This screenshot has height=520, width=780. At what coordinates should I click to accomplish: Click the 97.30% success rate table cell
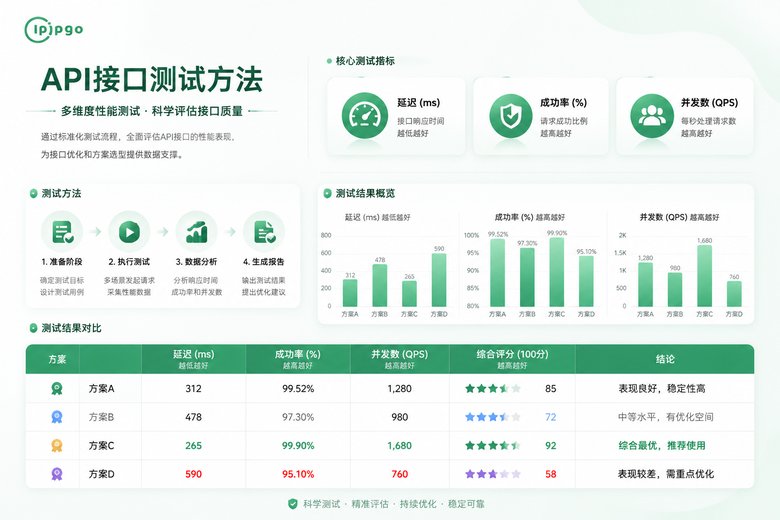coord(298,417)
